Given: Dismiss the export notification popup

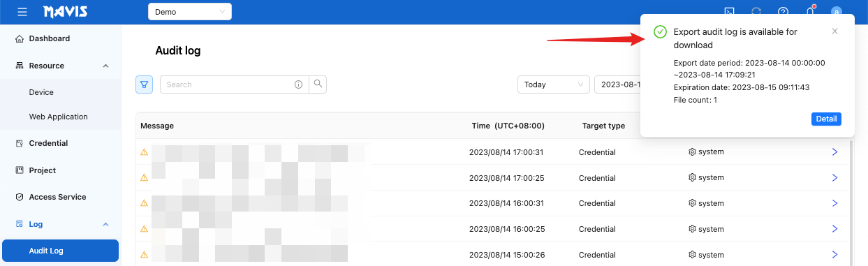Looking at the screenshot, I should tap(835, 31).
